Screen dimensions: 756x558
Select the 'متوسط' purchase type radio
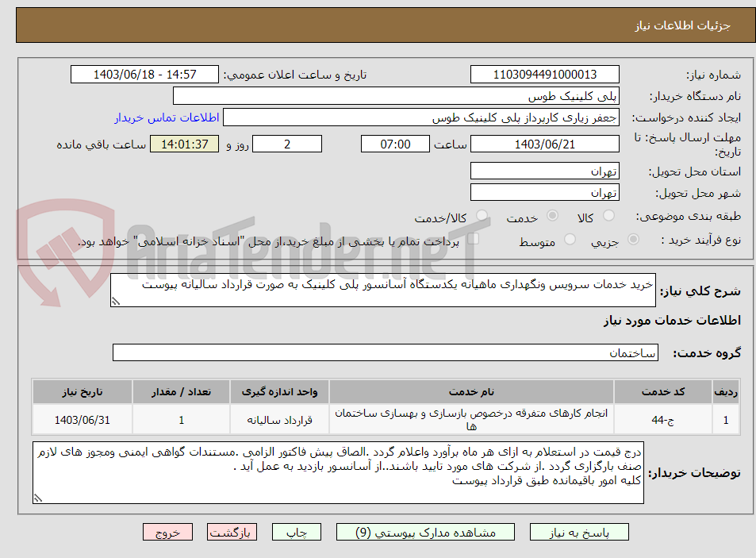(x=570, y=239)
